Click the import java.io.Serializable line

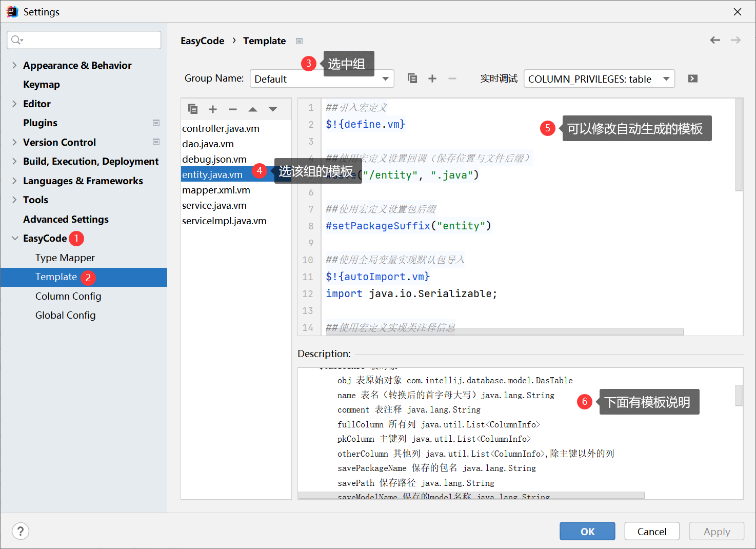(411, 293)
